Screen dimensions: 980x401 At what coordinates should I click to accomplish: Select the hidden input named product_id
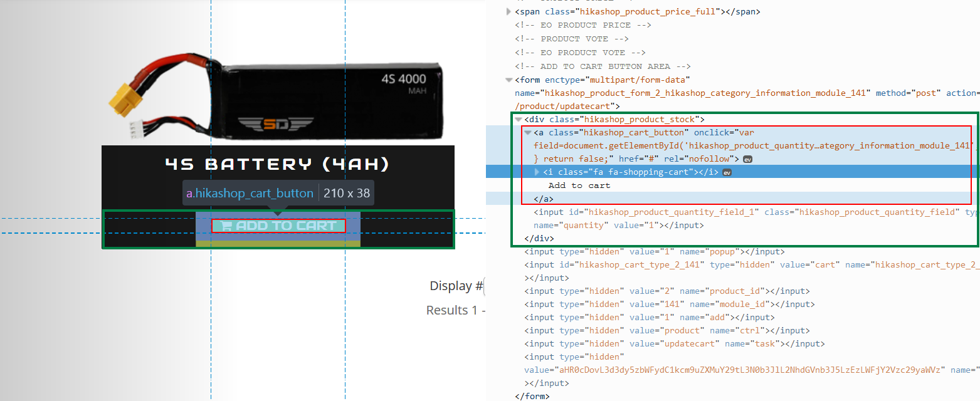click(667, 291)
